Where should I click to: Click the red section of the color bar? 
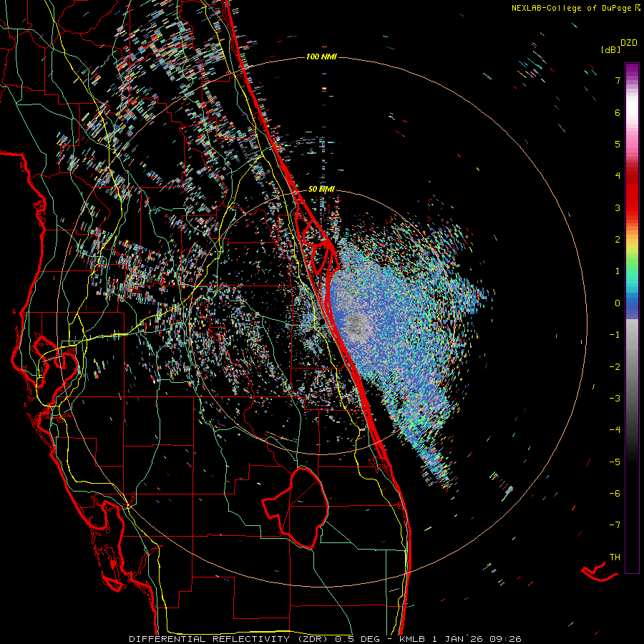coord(632,193)
